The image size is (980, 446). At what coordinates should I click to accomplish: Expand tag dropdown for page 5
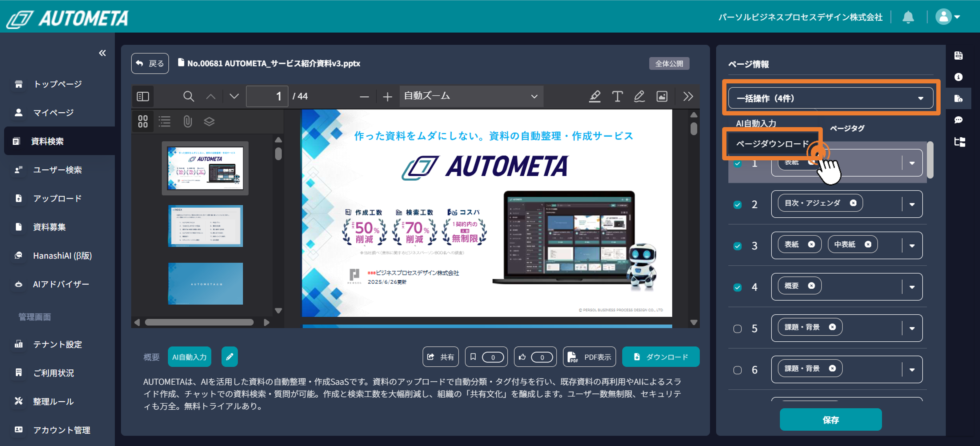pos(912,328)
